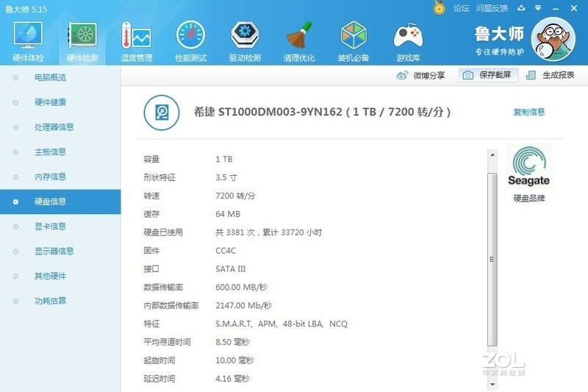Click seek time value 8.50 毫秒
588x392 pixels.
[x=232, y=342]
